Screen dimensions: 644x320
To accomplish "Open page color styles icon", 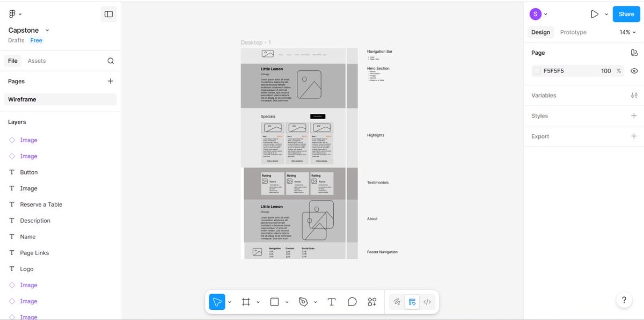I will tap(634, 53).
